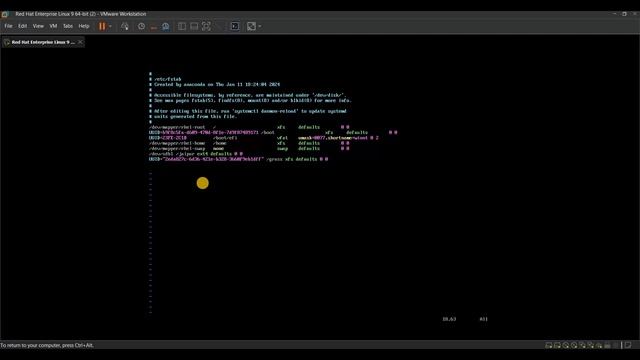Click the first CD/DVD drive status icon

[x=566, y=345]
